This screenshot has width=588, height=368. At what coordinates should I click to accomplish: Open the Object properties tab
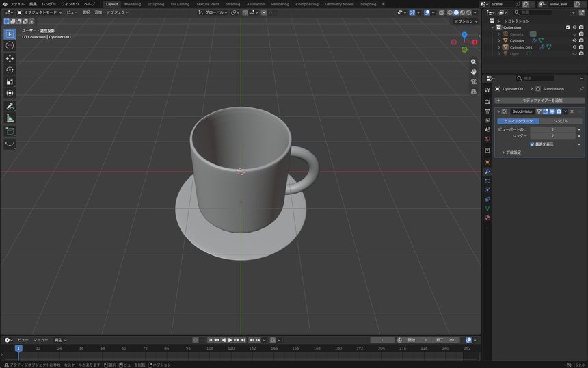tap(487, 162)
